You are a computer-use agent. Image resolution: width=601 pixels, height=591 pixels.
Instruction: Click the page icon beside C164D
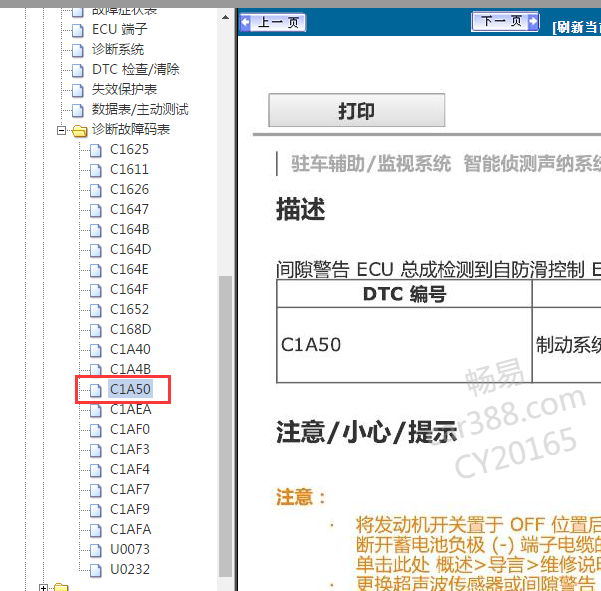tap(96, 250)
